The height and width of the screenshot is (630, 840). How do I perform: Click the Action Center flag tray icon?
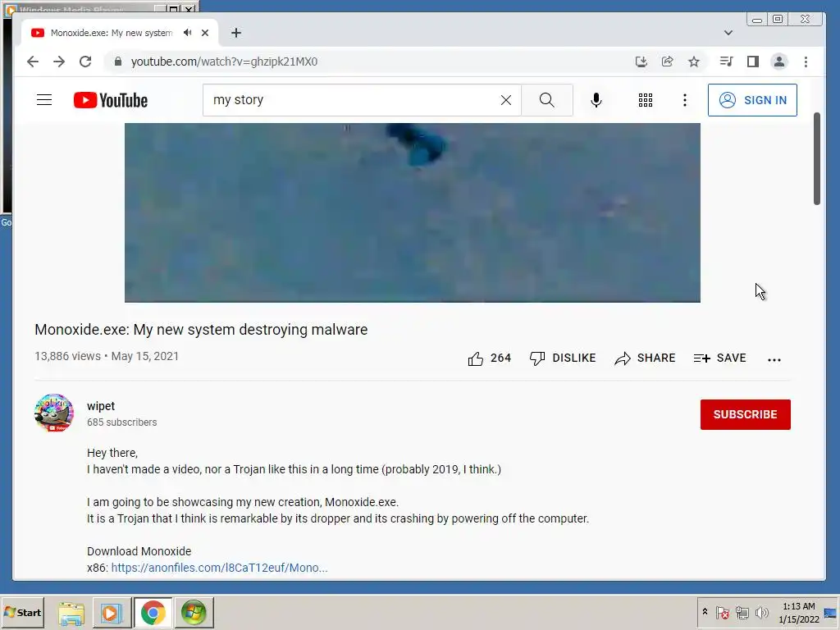pyautogui.click(x=722, y=612)
